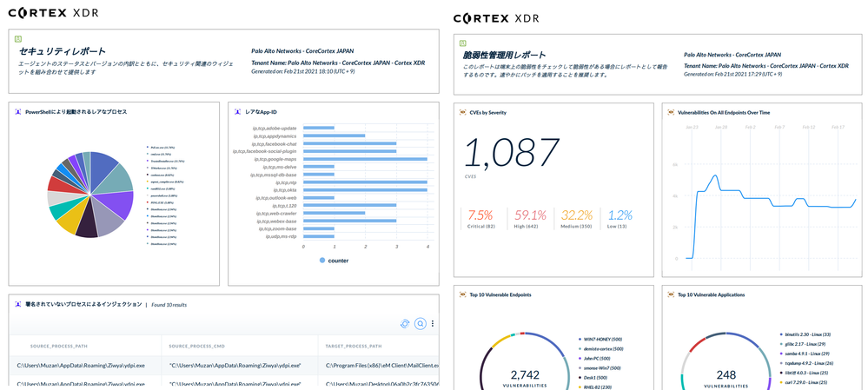Click the blue counter legend dot

tap(322, 260)
